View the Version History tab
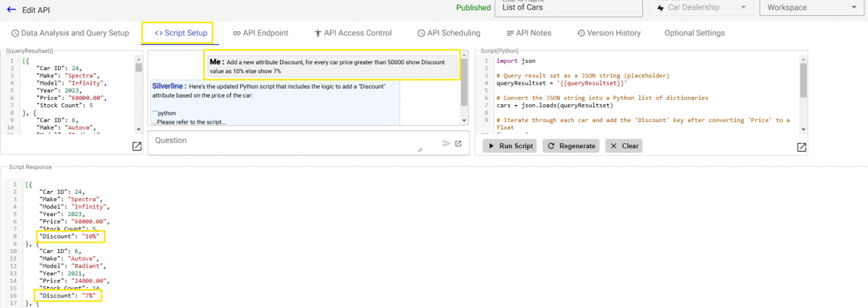Viewport: 868px width, 308px height. [x=609, y=33]
